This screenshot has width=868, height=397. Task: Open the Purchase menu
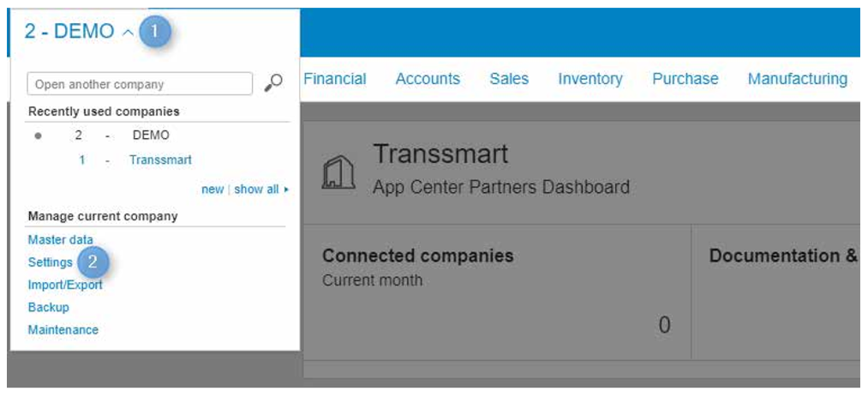click(x=685, y=79)
